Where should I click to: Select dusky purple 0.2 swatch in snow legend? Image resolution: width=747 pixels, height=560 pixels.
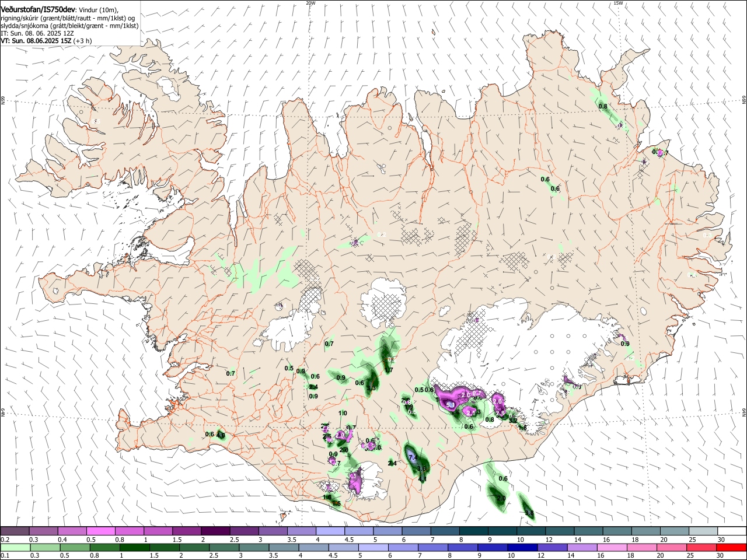pyautogui.click(x=15, y=531)
